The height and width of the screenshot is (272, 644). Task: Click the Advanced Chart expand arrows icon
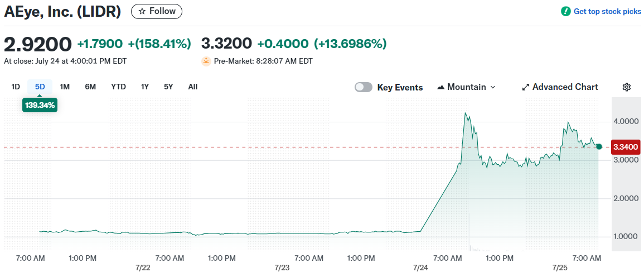(525, 87)
